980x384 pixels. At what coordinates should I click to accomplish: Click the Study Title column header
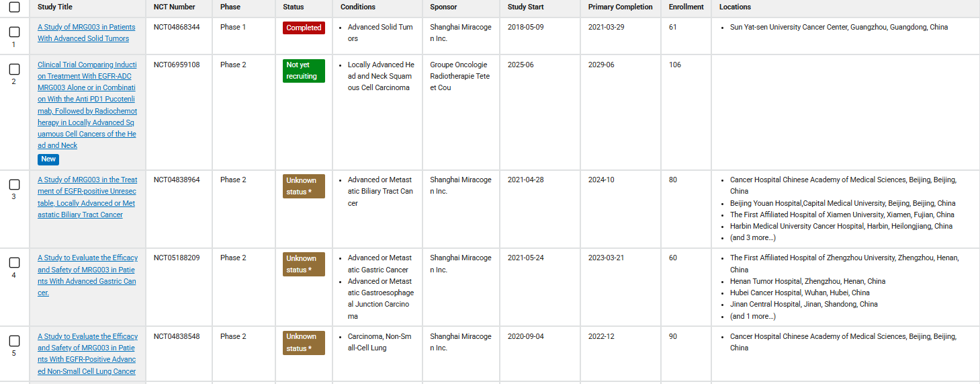(55, 7)
